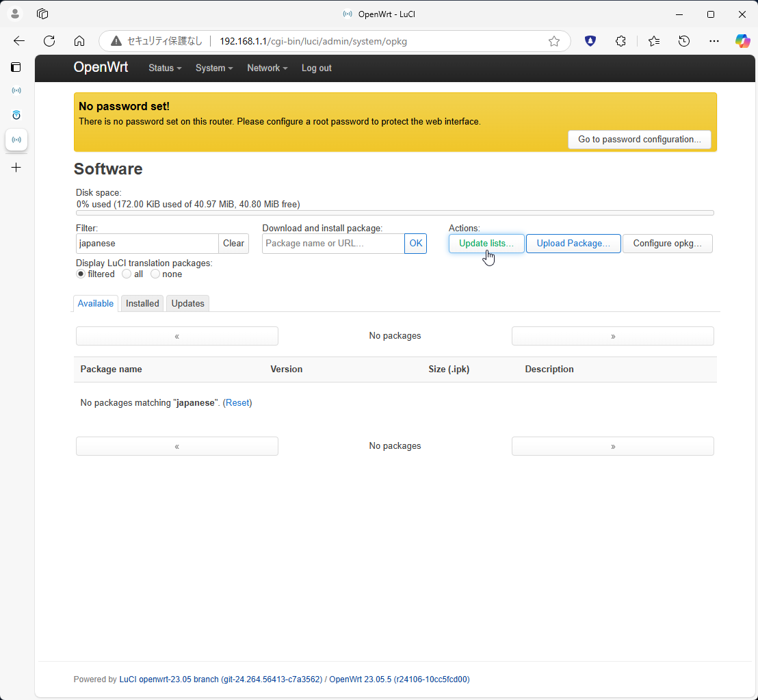Click the 'Package name or URL' input field
The height and width of the screenshot is (700, 758).
(333, 243)
